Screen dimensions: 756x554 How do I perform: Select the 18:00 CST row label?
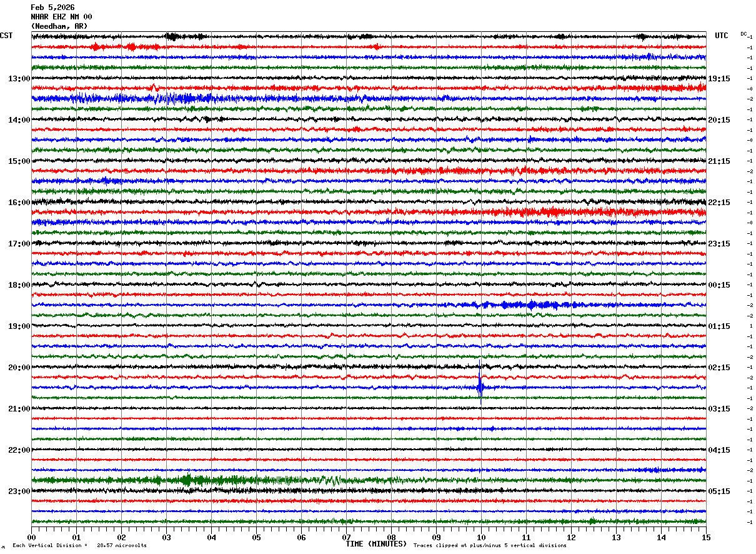tap(19, 285)
